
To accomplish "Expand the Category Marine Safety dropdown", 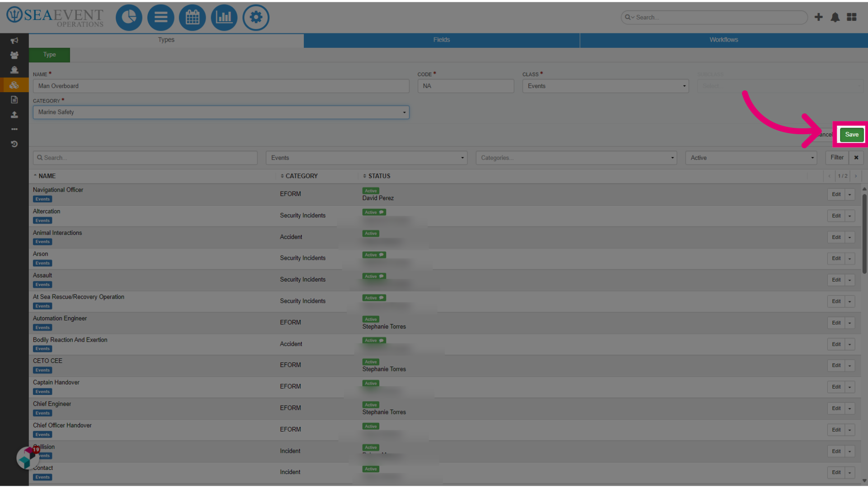I will tap(221, 112).
